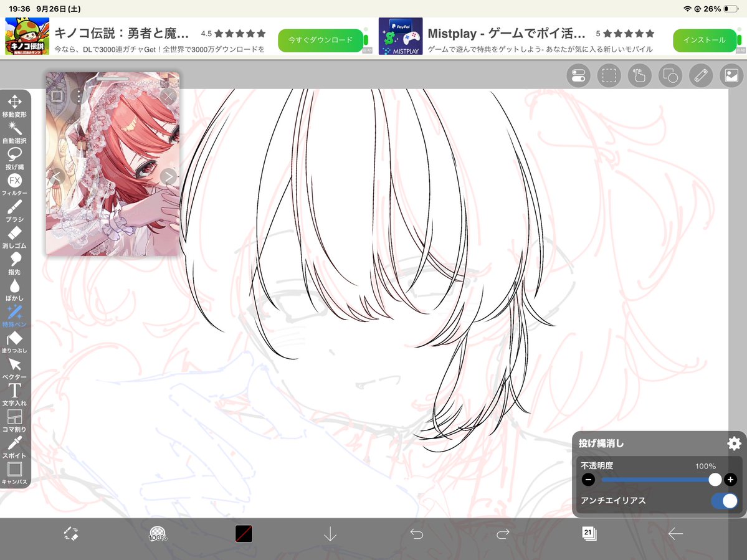The height and width of the screenshot is (560, 747).
Task: Redo the last action
Action: [503, 534]
